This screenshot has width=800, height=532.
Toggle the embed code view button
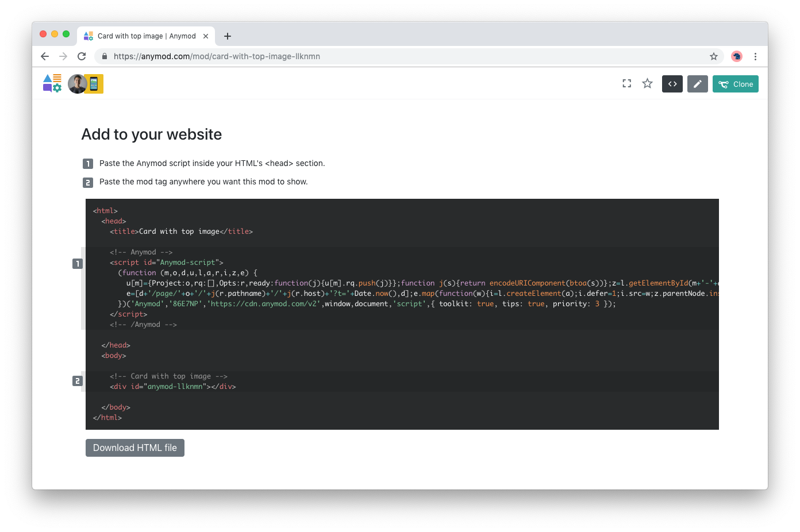[672, 84]
